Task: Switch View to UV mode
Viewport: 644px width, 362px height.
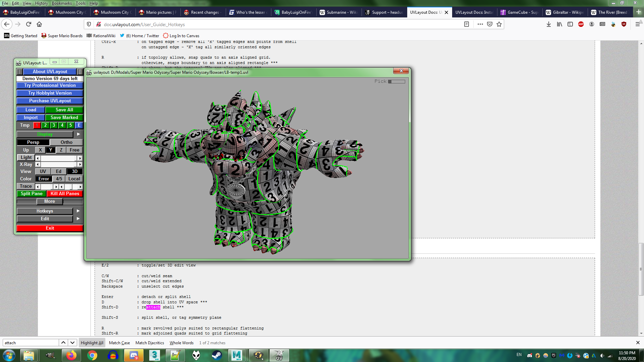Action: (43, 172)
